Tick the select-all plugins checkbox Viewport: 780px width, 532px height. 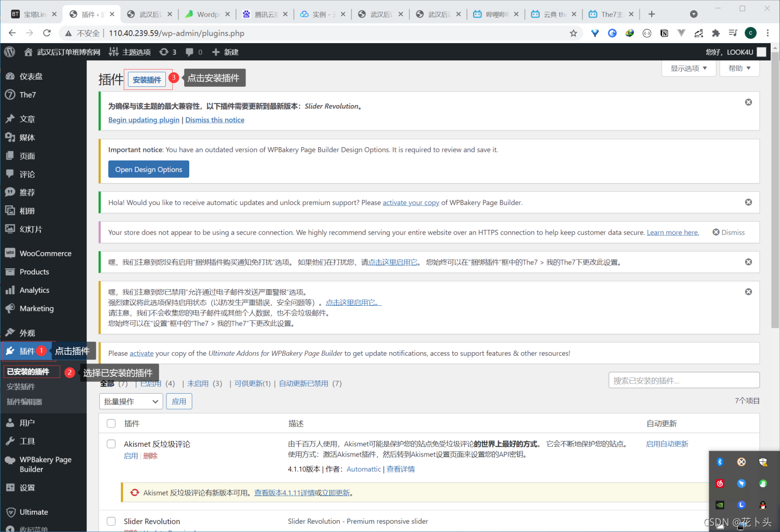tap(111, 423)
